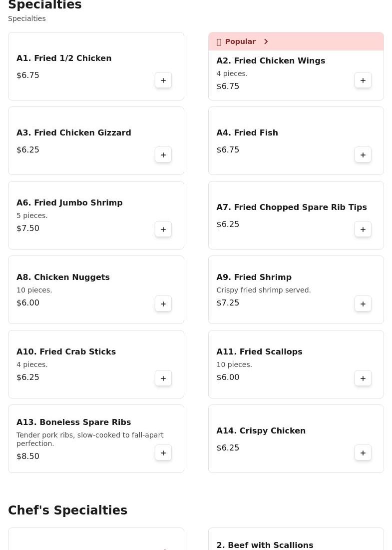Add A13. Boneless Spare Ribs with plus icon
This screenshot has width=392, height=550.
[x=163, y=453]
